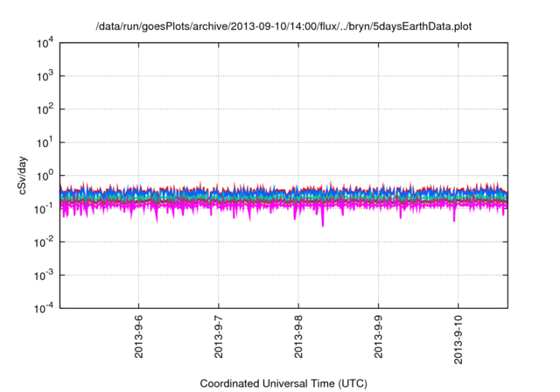The width and height of the screenshot is (560, 392).
Task: Click the Coordinated Universal Time axis label
Action: point(283,383)
